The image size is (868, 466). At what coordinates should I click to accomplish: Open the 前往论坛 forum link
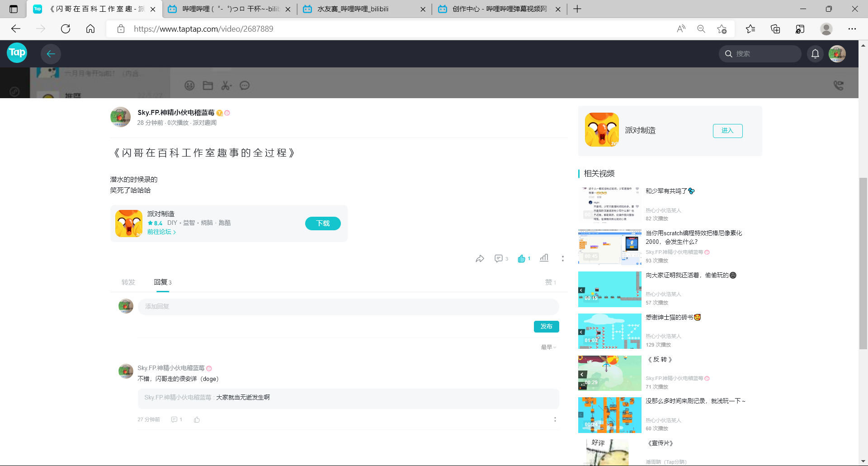(x=161, y=232)
